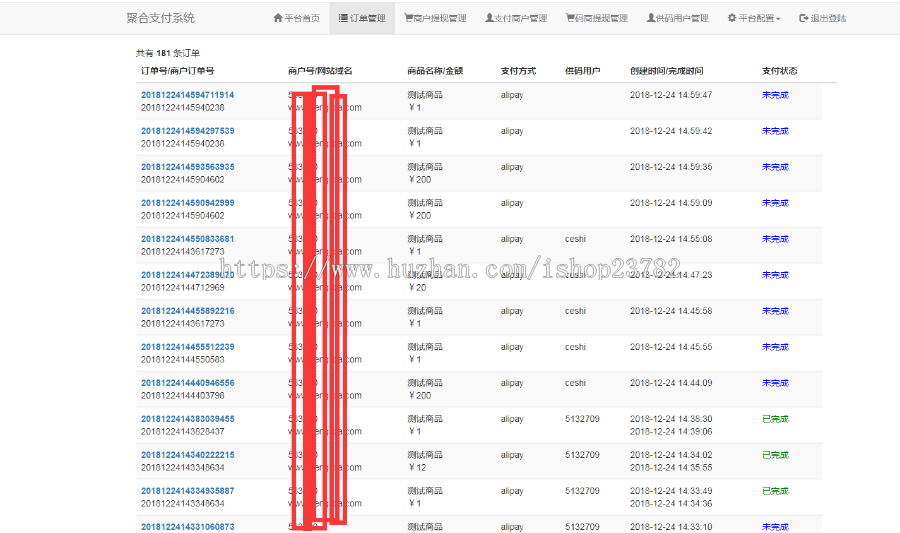Screen dimensions: 900x533
Task: Click the 支付方式 column header
Action: point(518,71)
